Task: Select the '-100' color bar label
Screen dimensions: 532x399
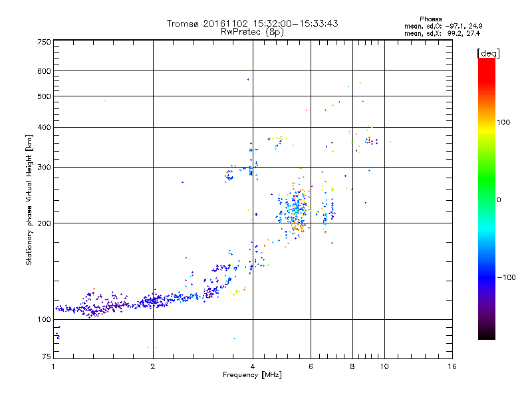Action: [x=506, y=277]
